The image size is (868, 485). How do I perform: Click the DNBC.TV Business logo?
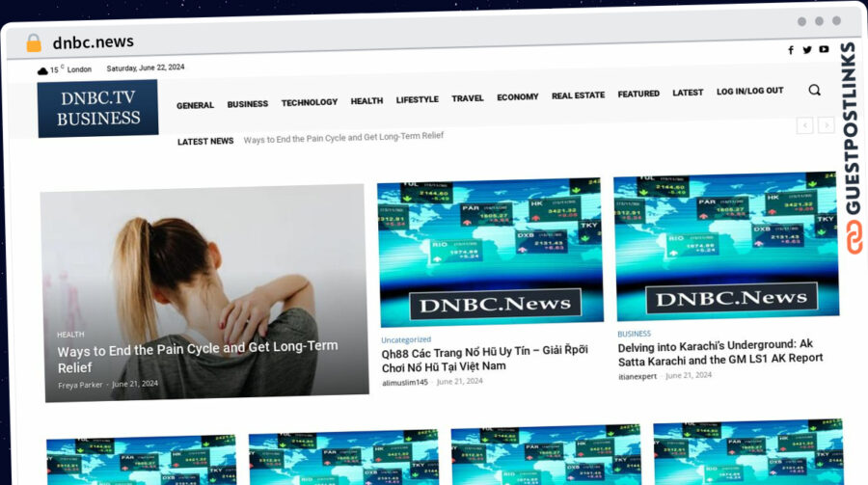coord(98,109)
